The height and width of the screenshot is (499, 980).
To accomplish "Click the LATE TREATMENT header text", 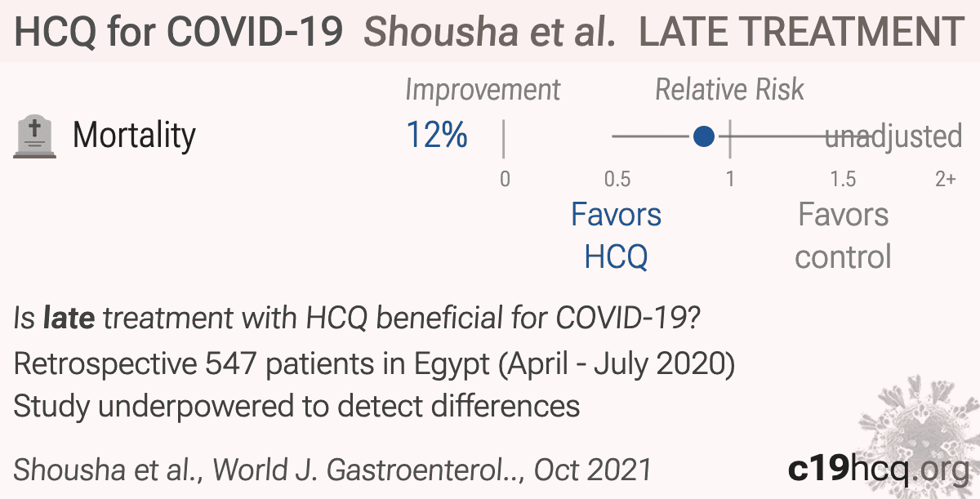I will (x=801, y=31).
